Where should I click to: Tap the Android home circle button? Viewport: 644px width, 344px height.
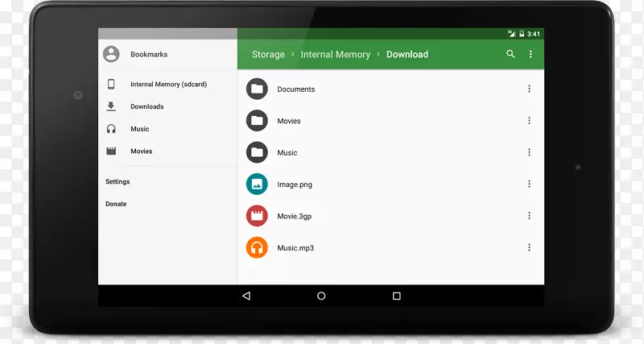(x=321, y=296)
